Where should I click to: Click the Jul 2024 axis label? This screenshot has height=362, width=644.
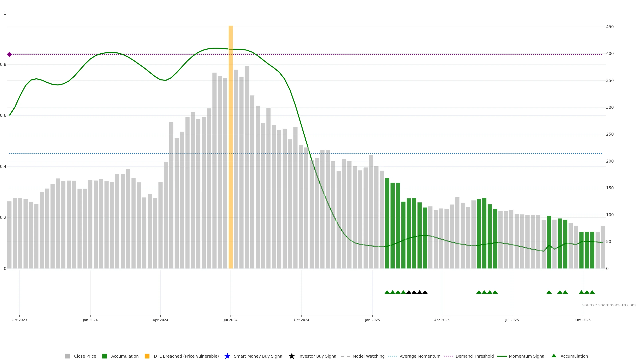pos(230,320)
